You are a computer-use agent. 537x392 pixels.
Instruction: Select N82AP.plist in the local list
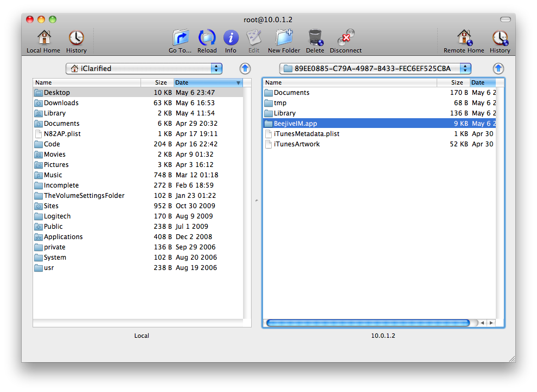62,134
